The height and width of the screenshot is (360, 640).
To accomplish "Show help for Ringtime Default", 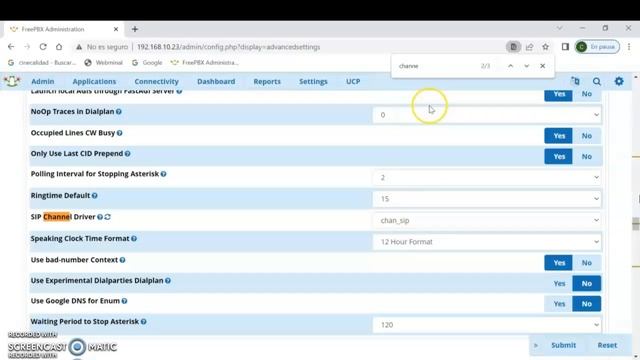I will (95, 196).
